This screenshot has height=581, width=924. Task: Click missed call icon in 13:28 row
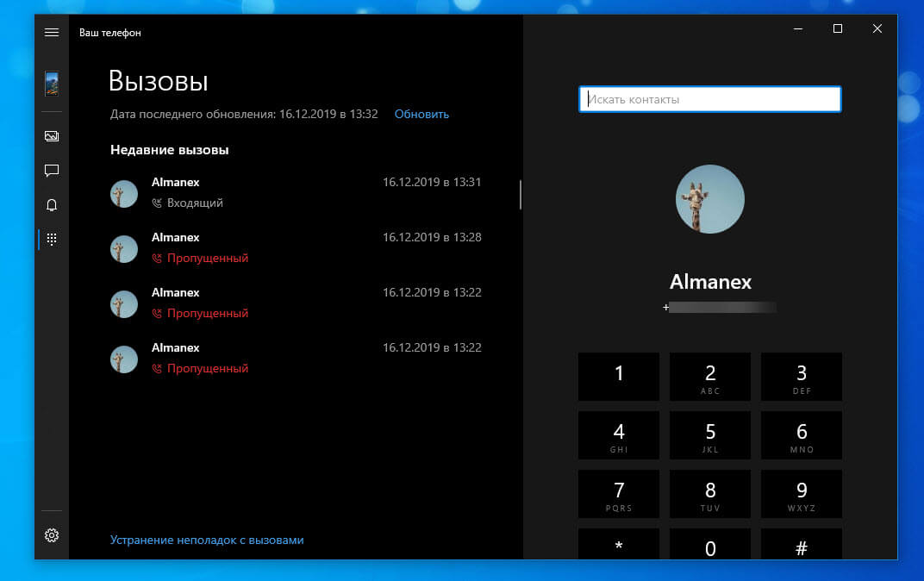click(x=157, y=258)
